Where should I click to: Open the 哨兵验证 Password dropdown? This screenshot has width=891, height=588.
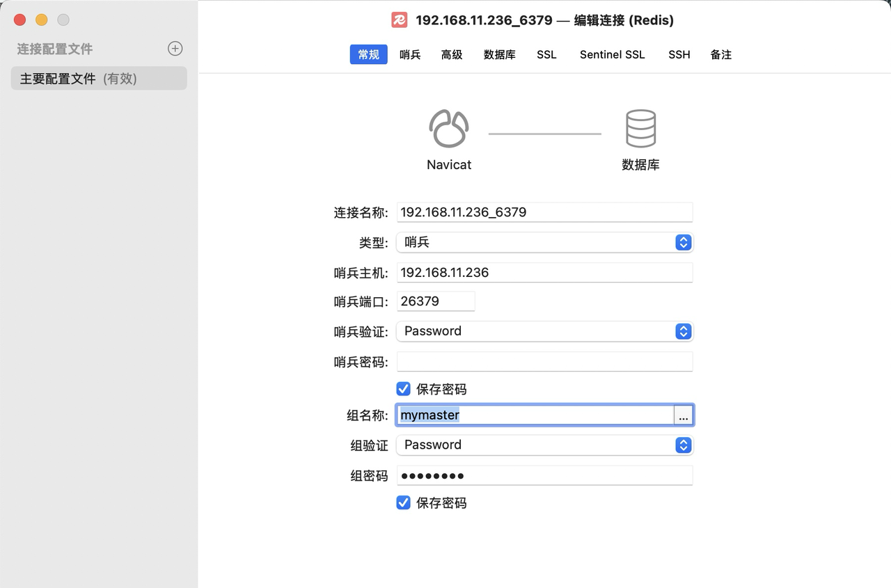coord(682,331)
